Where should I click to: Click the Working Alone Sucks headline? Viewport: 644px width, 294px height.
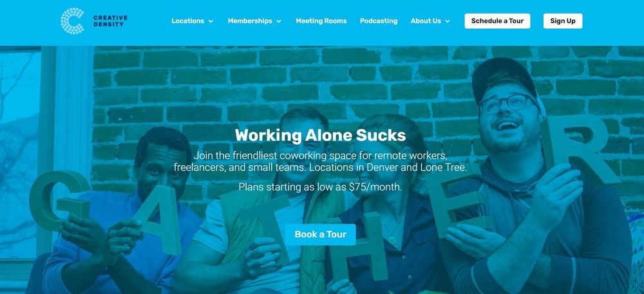point(320,135)
